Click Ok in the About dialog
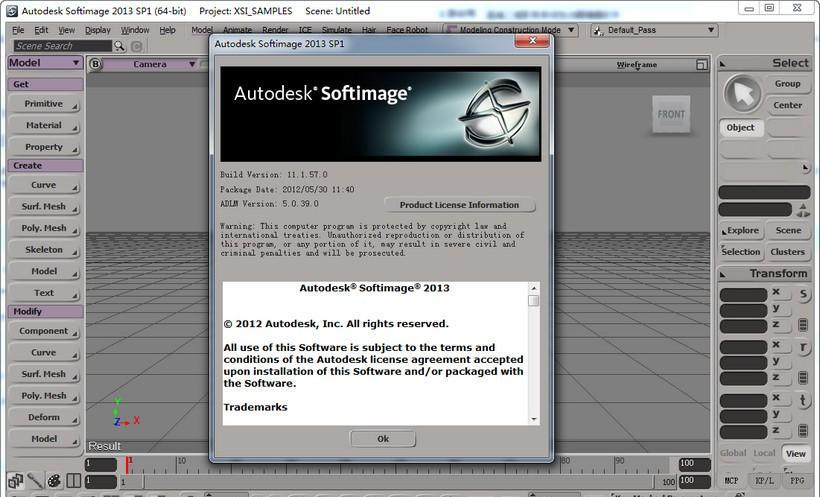Screen dimensions: 820x497 (383, 439)
